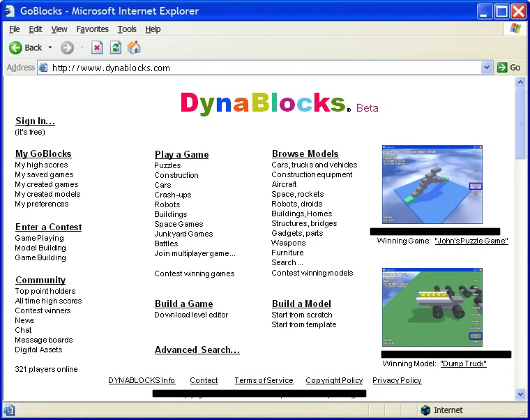
Task: Click "Search..." under Browse Models
Action: pyautogui.click(x=287, y=262)
